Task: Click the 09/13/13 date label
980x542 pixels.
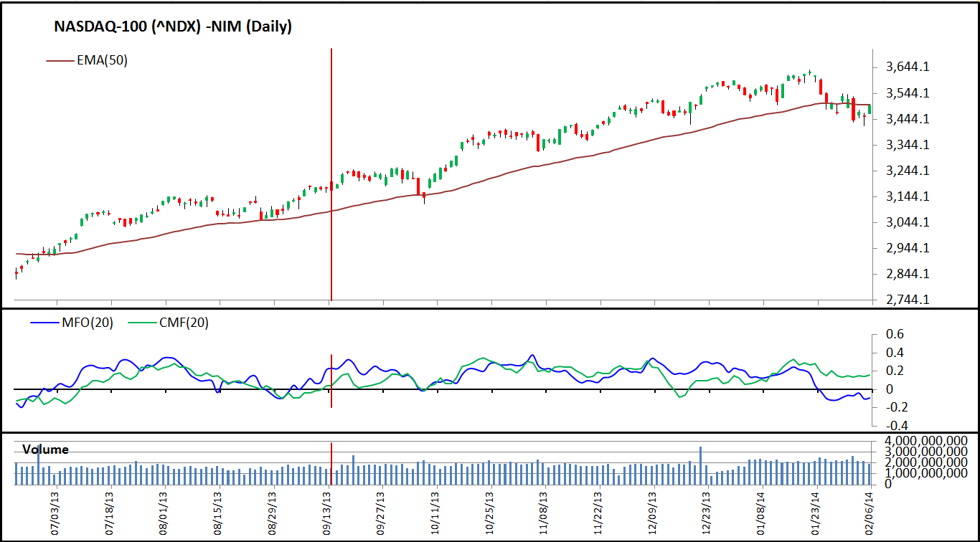Action: click(x=328, y=513)
